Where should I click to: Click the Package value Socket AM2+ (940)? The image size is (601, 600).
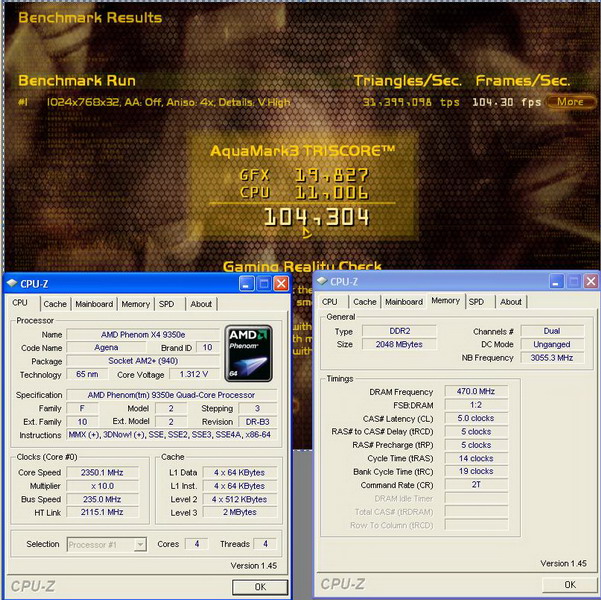143,361
